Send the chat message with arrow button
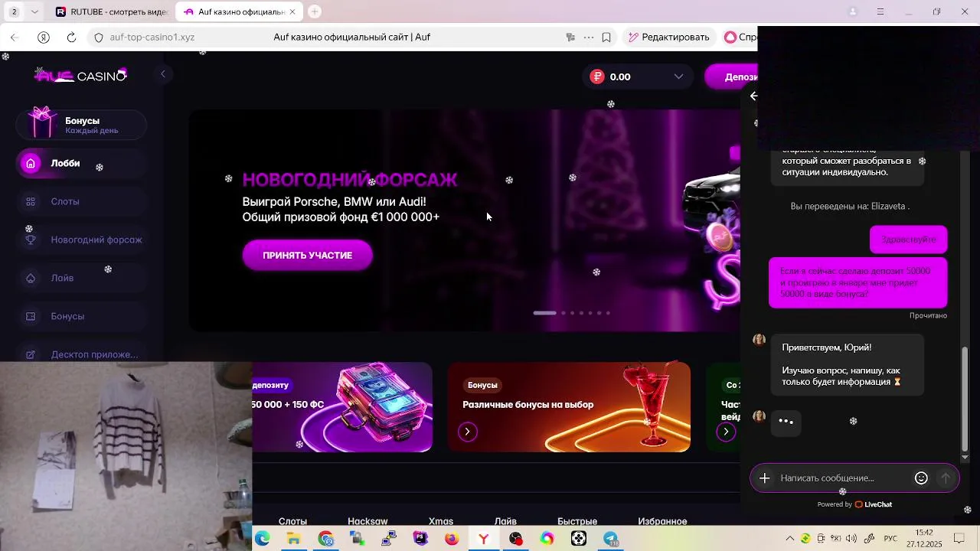Screen dimensions: 980x551 [x=946, y=478]
